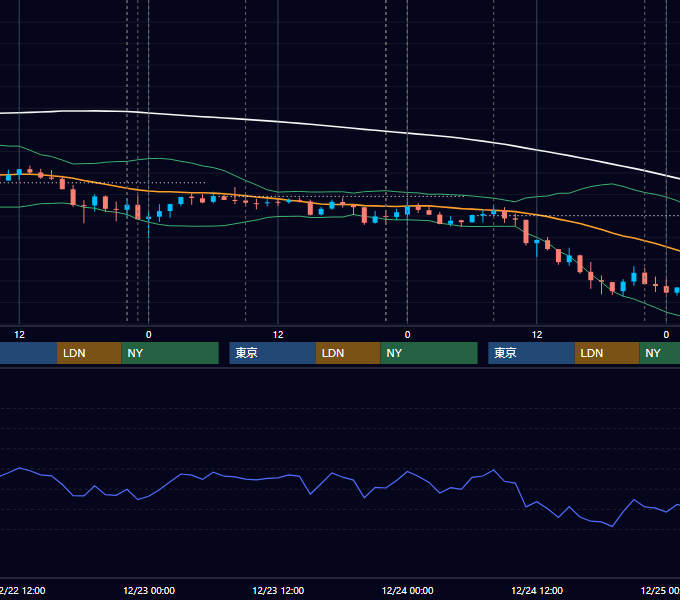Click the 12/24 12:00 date label
680x600 pixels.
537,590
